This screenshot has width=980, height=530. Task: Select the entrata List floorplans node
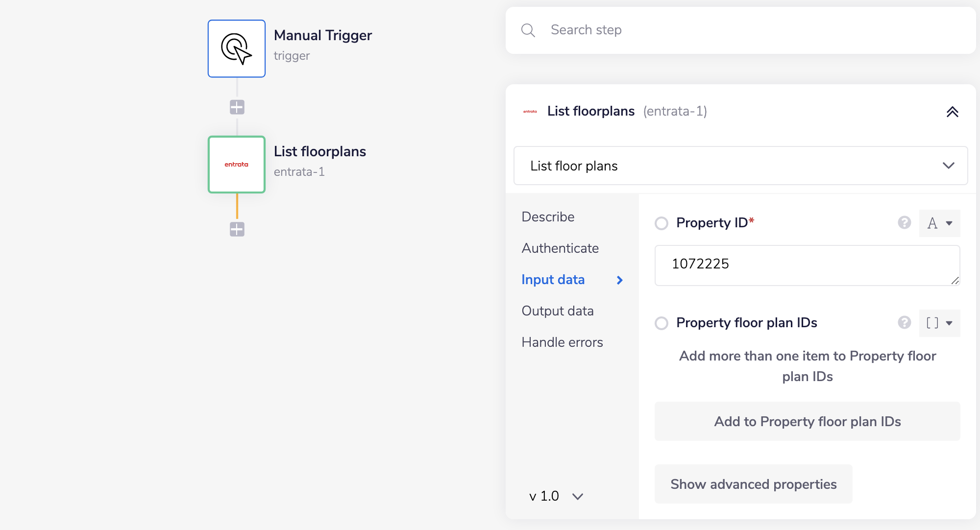[x=237, y=165]
